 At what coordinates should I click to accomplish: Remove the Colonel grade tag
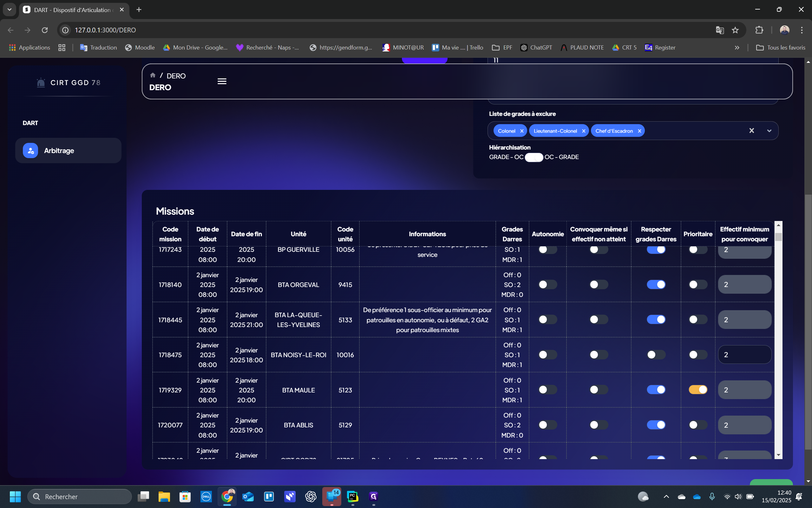pyautogui.click(x=522, y=131)
